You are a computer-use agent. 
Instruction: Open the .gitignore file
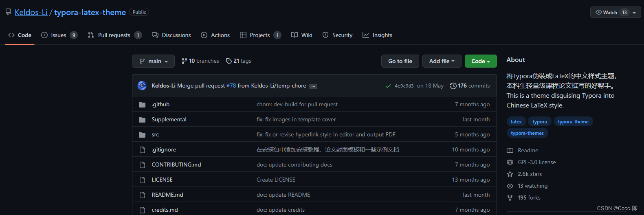click(164, 149)
